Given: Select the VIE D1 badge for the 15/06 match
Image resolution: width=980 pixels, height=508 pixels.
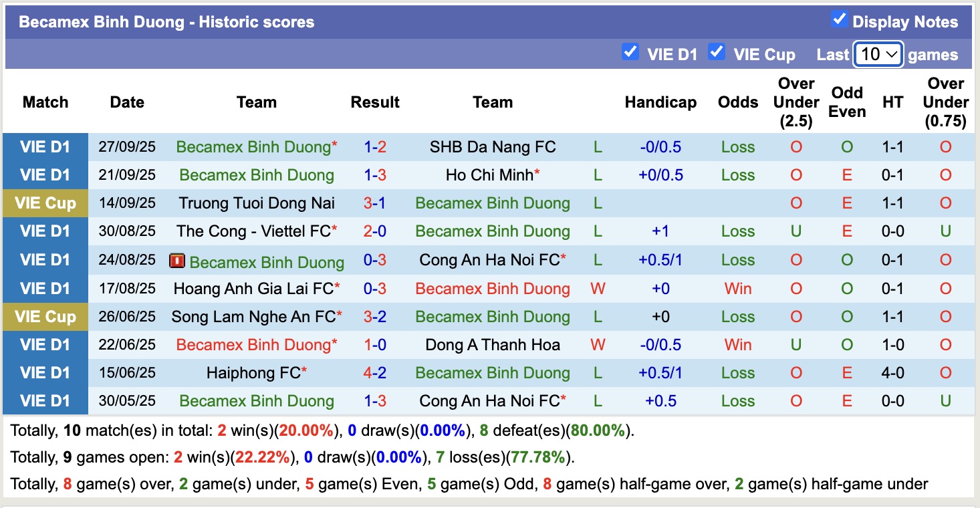Looking at the screenshot, I should point(45,373).
